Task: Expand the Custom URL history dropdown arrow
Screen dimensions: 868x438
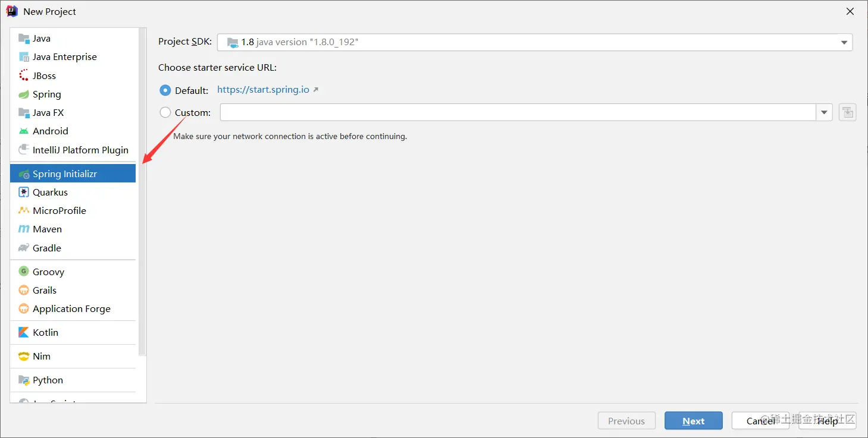Action: pyautogui.click(x=825, y=112)
